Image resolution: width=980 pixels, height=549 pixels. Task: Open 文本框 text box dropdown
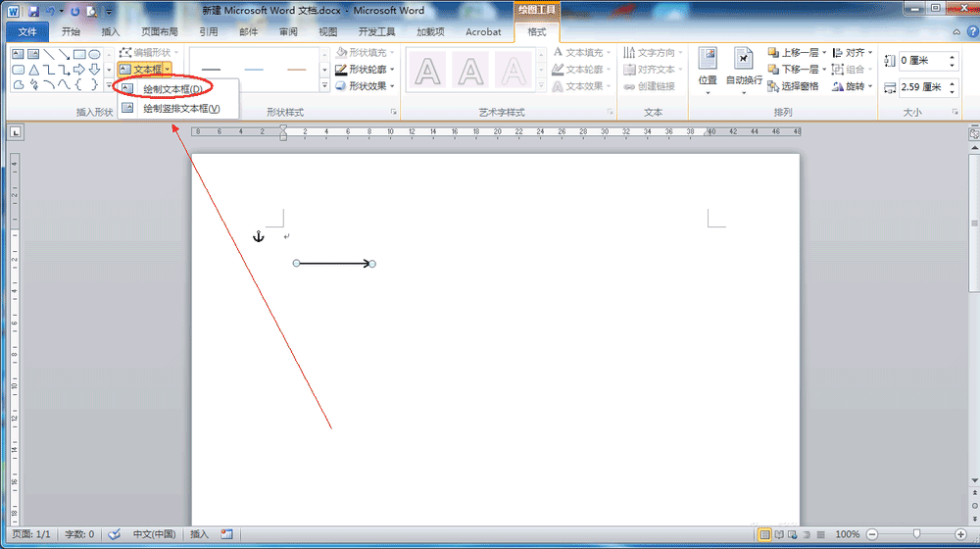(x=168, y=70)
